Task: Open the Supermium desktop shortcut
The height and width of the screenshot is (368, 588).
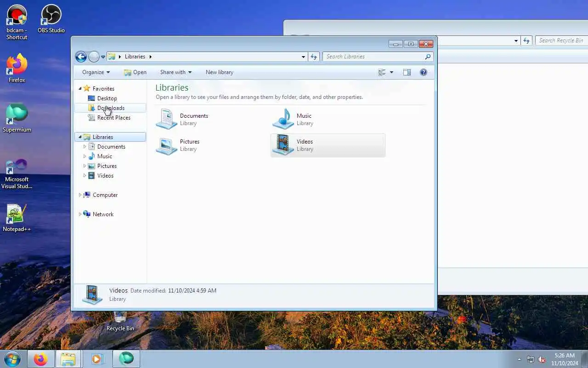Action: click(x=17, y=118)
